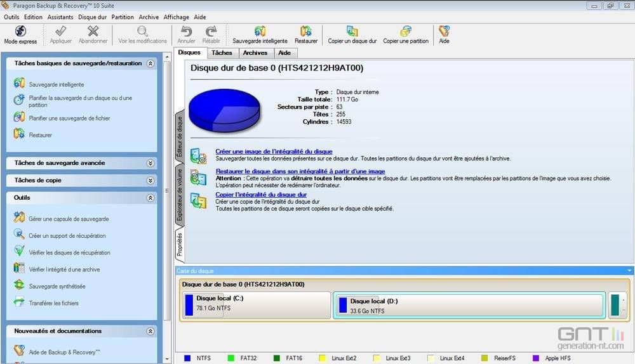Screen dimensions: 635x364
Task: Open Planifier une sauvegarde de fichier
Action: (x=69, y=118)
